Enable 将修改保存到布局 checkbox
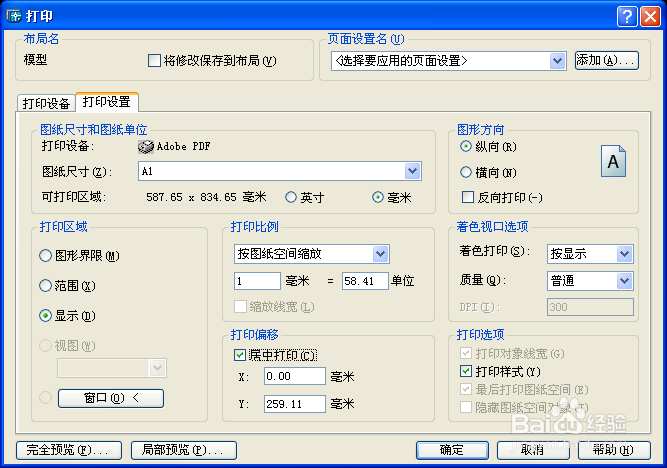The height and width of the screenshot is (468, 667). [x=154, y=60]
